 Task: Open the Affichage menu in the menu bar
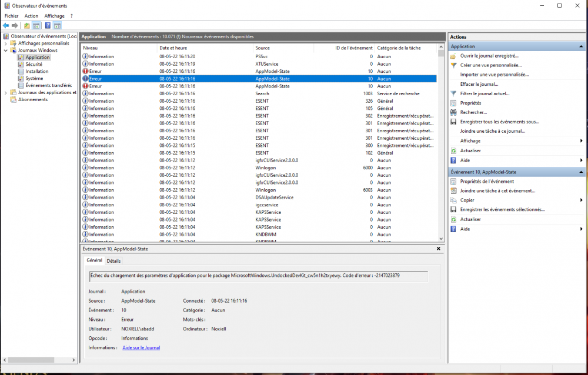[x=55, y=16]
